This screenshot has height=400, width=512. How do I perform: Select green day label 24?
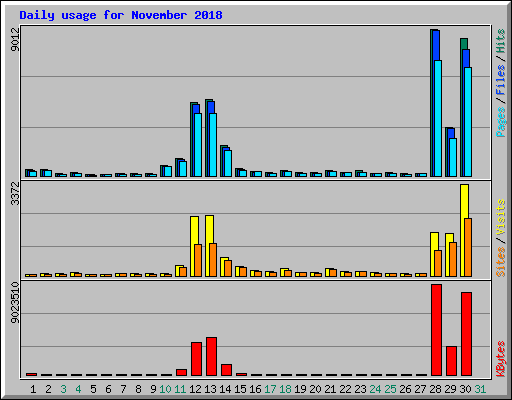tap(375, 389)
